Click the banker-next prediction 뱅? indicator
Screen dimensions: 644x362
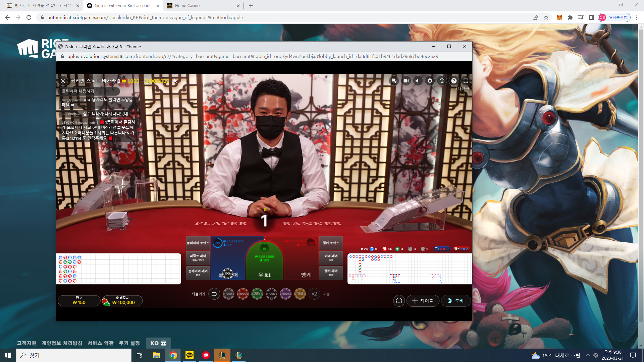[x=461, y=249]
